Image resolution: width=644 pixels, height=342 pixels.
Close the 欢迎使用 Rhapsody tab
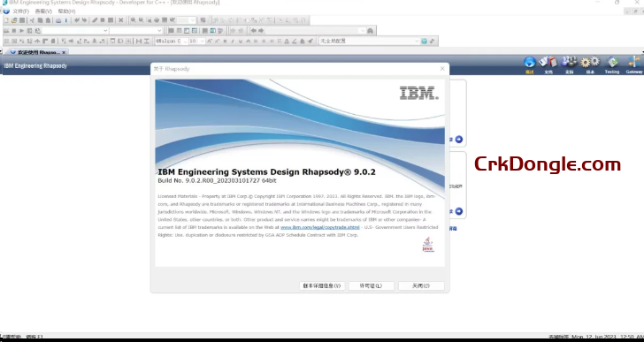tap(64, 52)
